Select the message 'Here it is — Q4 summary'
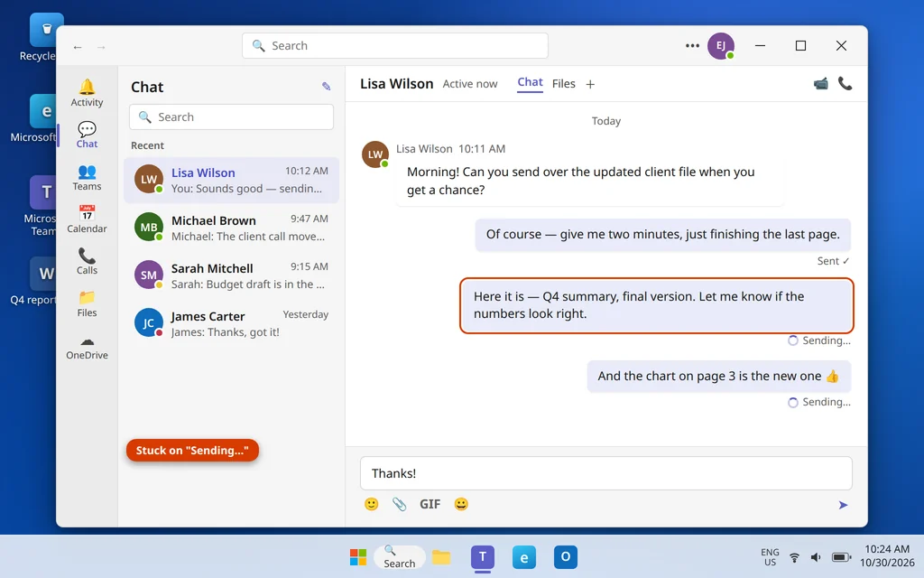 [657, 305]
